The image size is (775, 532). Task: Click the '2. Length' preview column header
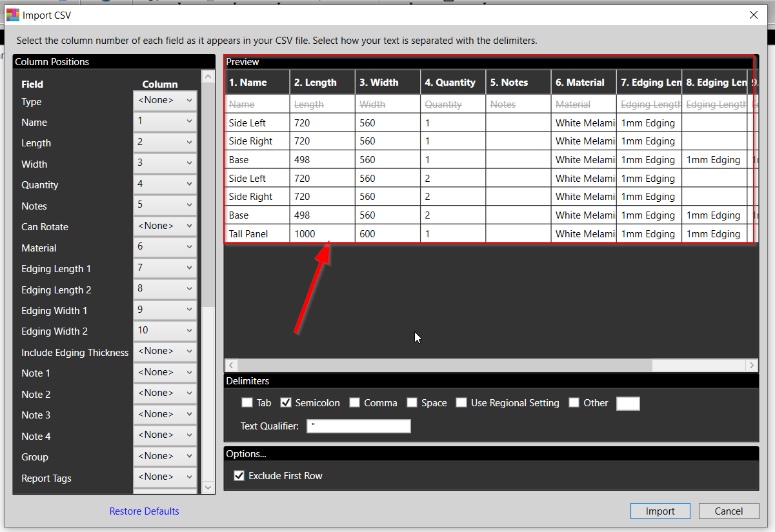point(322,83)
